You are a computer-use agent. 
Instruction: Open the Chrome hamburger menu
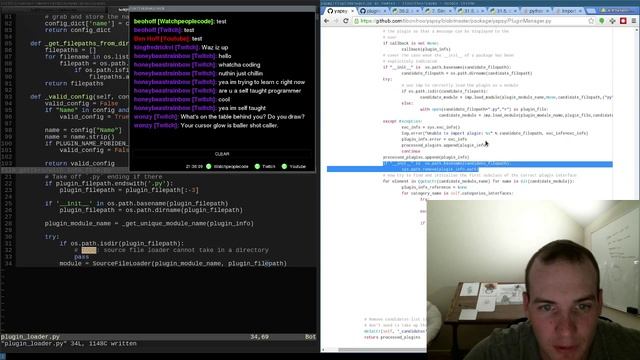tap(633, 21)
